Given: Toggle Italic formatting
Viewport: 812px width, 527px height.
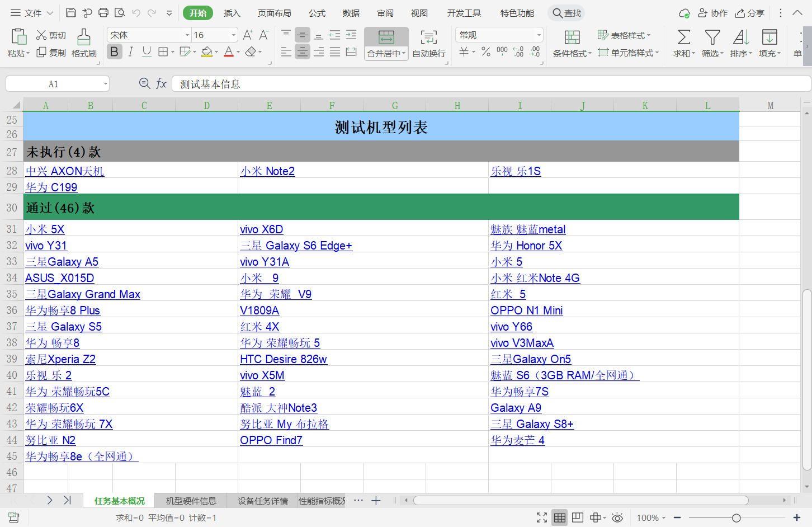Looking at the screenshot, I should point(130,52).
